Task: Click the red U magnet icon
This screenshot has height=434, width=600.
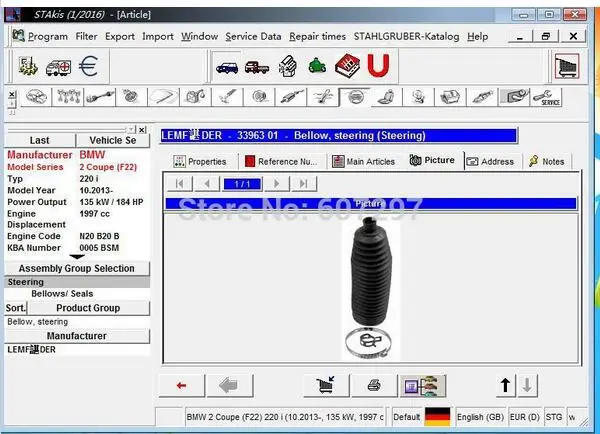Action: [x=378, y=66]
